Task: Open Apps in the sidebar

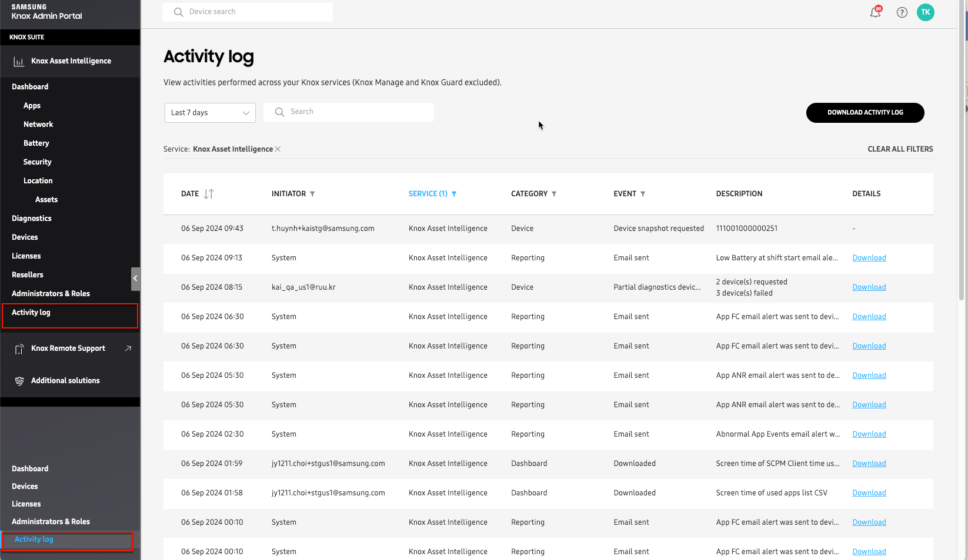Action: 32,106
